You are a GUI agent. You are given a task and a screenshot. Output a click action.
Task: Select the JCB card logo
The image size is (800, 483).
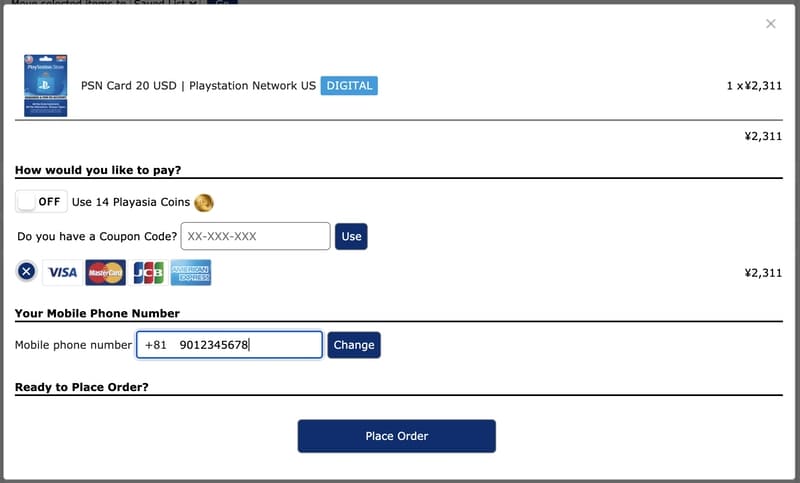[148, 272]
